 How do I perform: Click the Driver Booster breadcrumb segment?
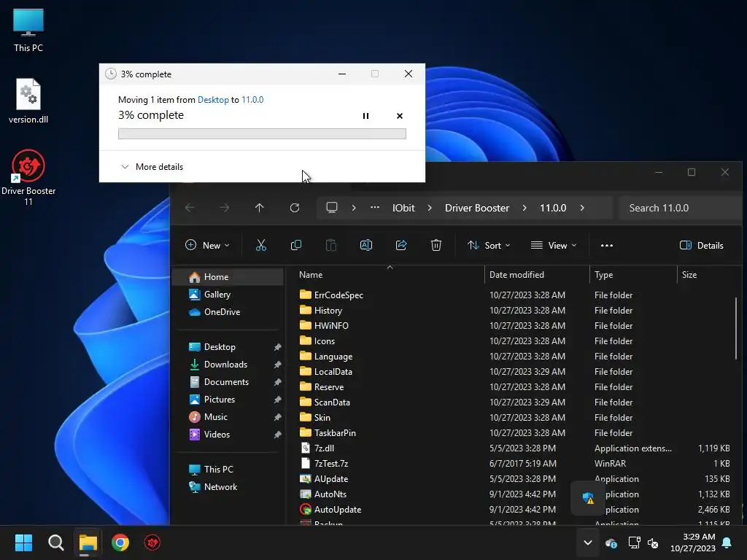(477, 208)
